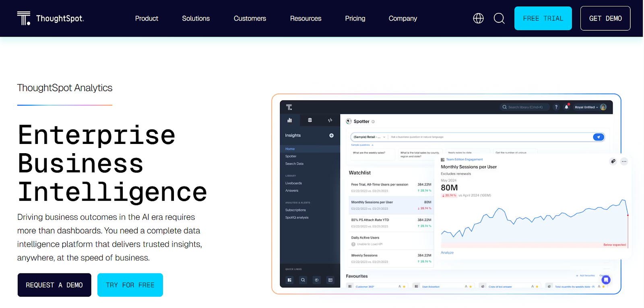Viewport: 644px width, 308px height.
Task: Open the Royal Enfiled user dropdown
Action: [586, 107]
